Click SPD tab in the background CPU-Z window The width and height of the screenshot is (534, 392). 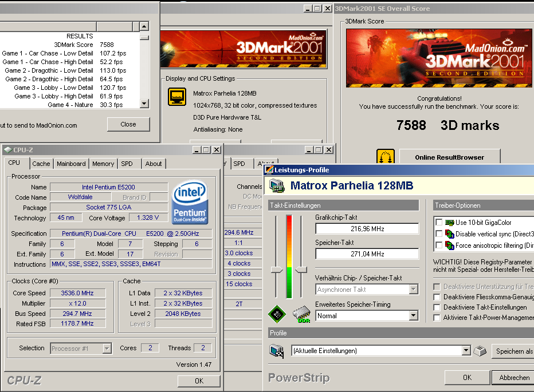pyautogui.click(x=239, y=164)
